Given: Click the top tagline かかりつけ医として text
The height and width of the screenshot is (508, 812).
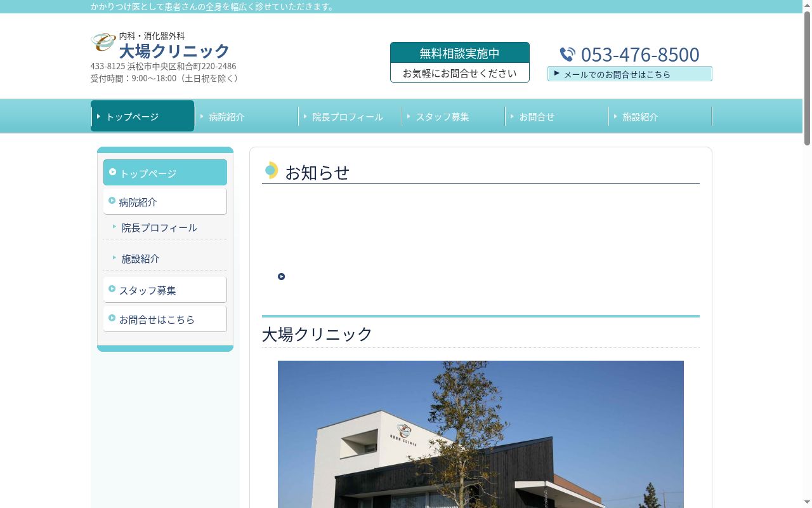Looking at the screenshot, I should [213, 6].
